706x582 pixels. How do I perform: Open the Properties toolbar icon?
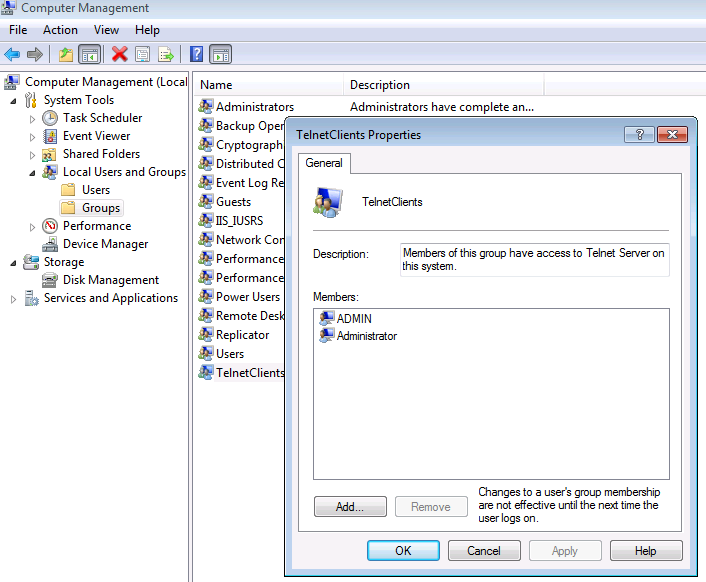pos(143,54)
